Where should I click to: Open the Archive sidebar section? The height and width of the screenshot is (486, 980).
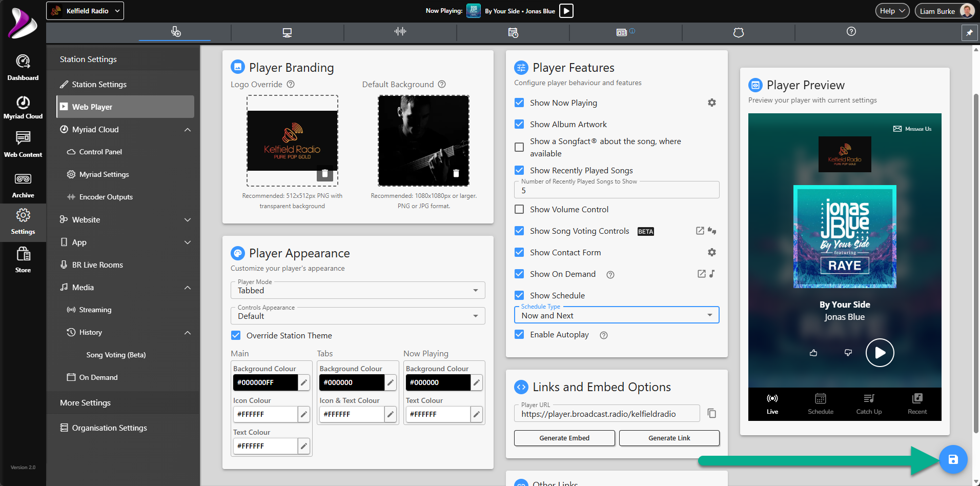click(23, 185)
